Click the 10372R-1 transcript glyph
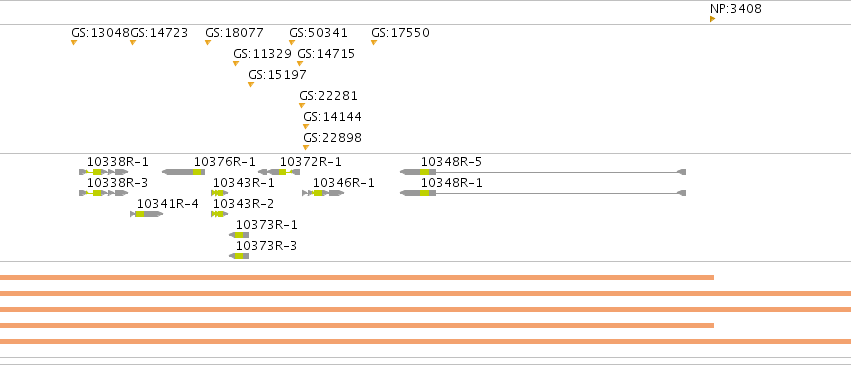The height and width of the screenshot is (365, 851). coord(278,172)
